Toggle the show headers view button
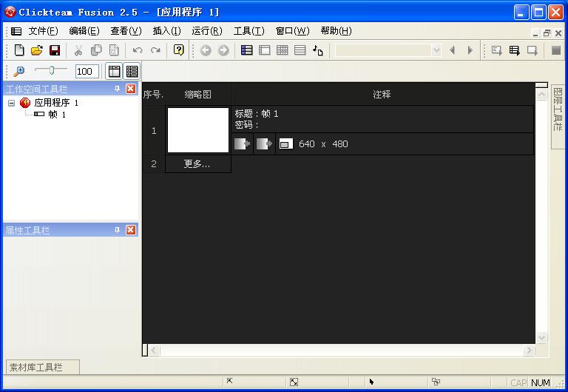The height and width of the screenshot is (392, 568). (x=114, y=71)
